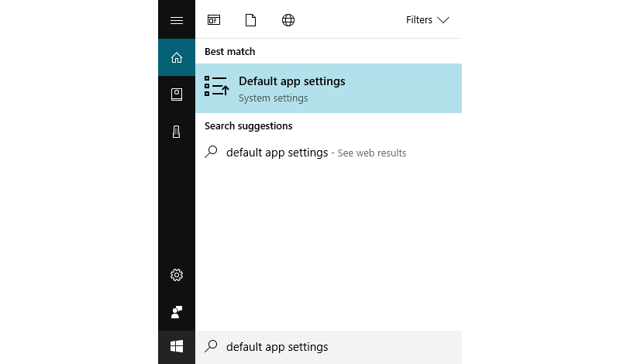This screenshot has width=620, height=364.
Task: Click the Windows Start logo button
Action: click(x=177, y=347)
